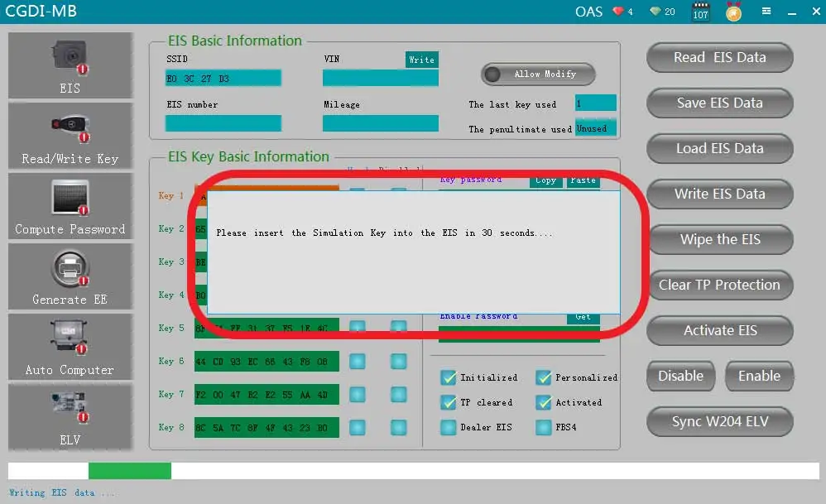
Task: Open the Read/Write Key module
Action: coord(70,136)
